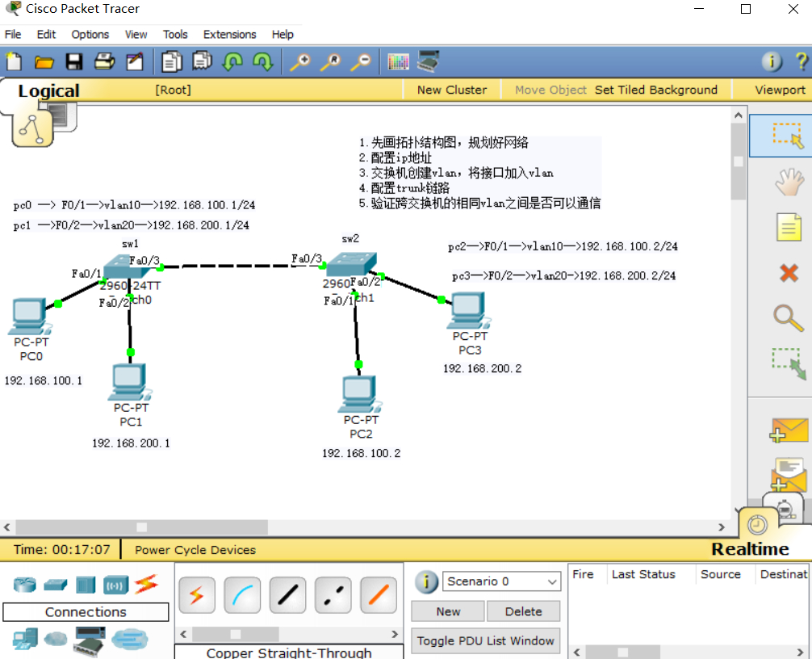Click the Paste toolbar icon
The width and height of the screenshot is (812, 659).
click(x=202, y=61)
